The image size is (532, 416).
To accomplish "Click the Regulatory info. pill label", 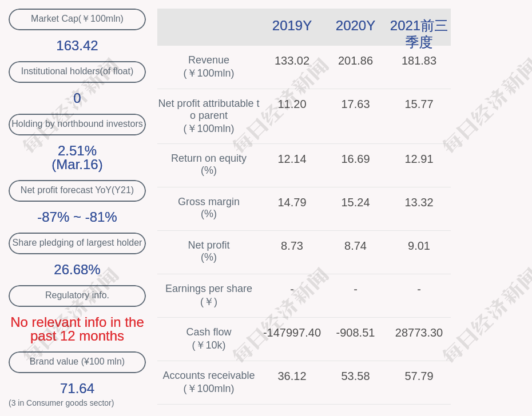I will coord(77,295).
